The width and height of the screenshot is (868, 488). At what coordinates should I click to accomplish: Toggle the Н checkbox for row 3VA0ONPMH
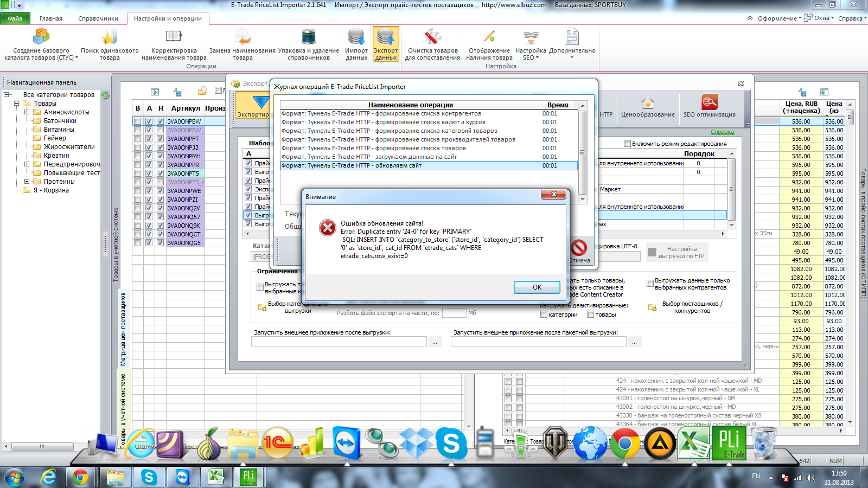point(161,156)
